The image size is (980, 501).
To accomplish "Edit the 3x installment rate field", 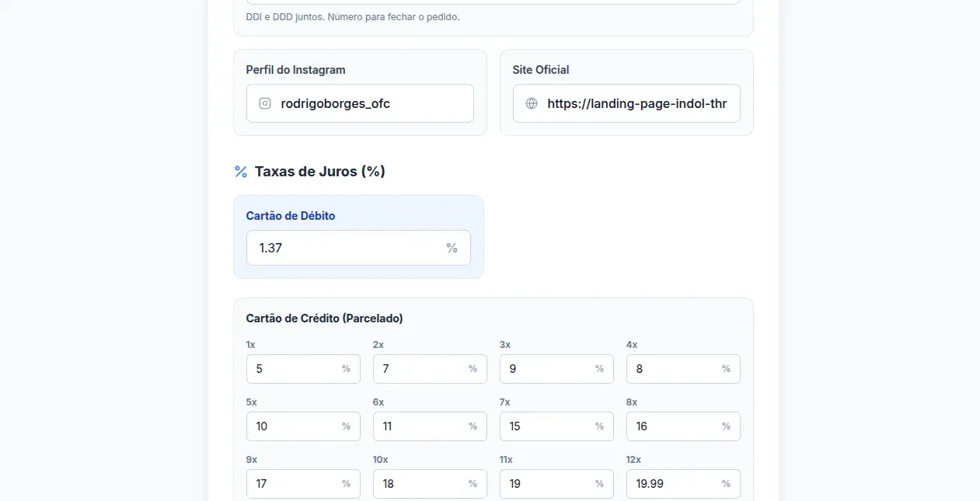I will [x=556, y=369].
